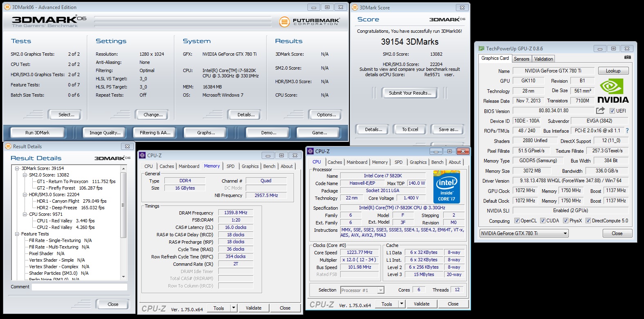
Task: Collapse the 3DMark Score tree node
Action: click(17, 168)
